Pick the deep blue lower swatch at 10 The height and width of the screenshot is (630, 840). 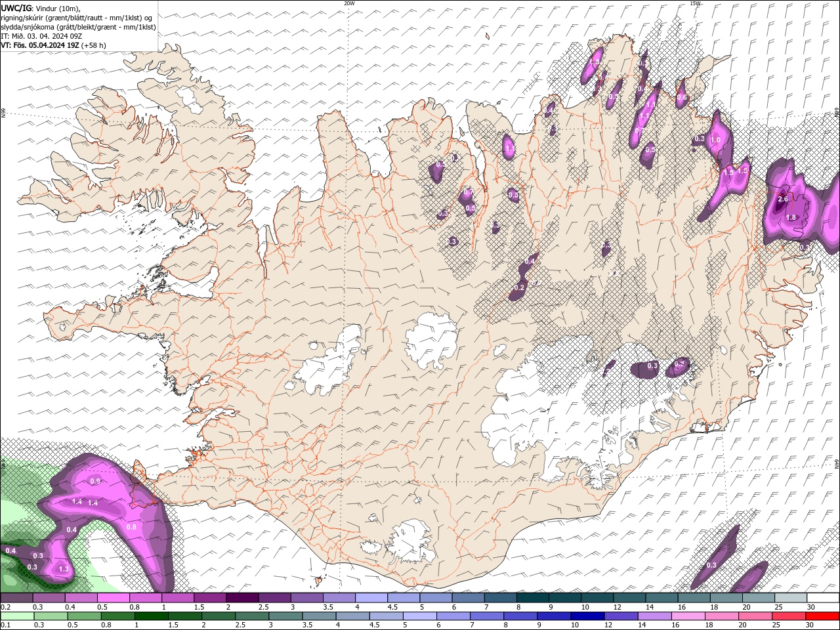[x=587, y=616]
